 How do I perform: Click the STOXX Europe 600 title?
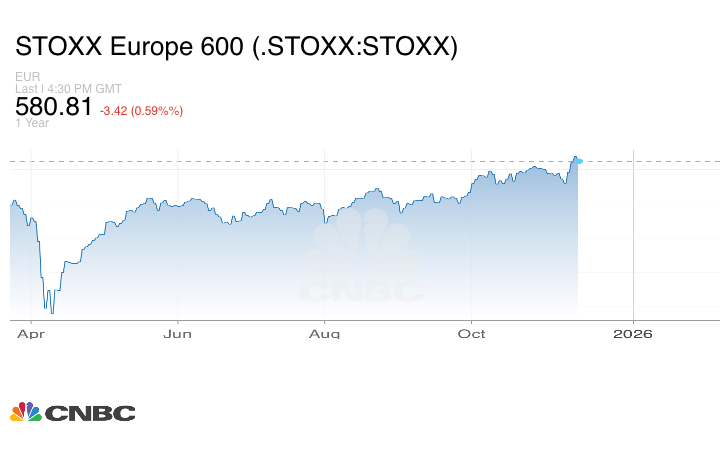pyautogui.click(x=236, y=47)
